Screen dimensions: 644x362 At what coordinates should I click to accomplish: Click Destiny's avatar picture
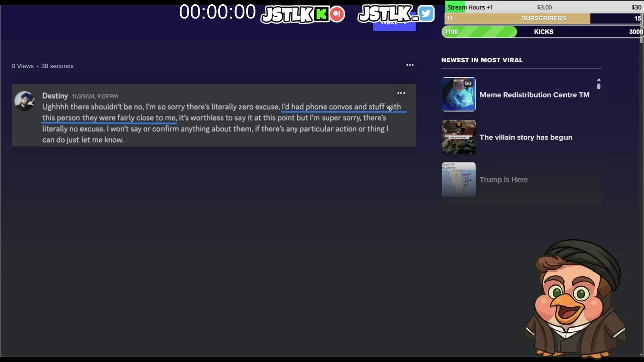pos(24,101)
